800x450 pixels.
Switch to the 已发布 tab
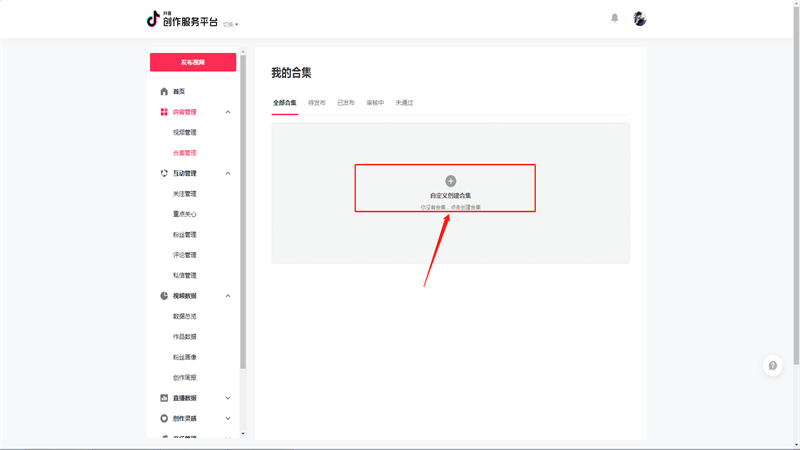tap(346, 103)
